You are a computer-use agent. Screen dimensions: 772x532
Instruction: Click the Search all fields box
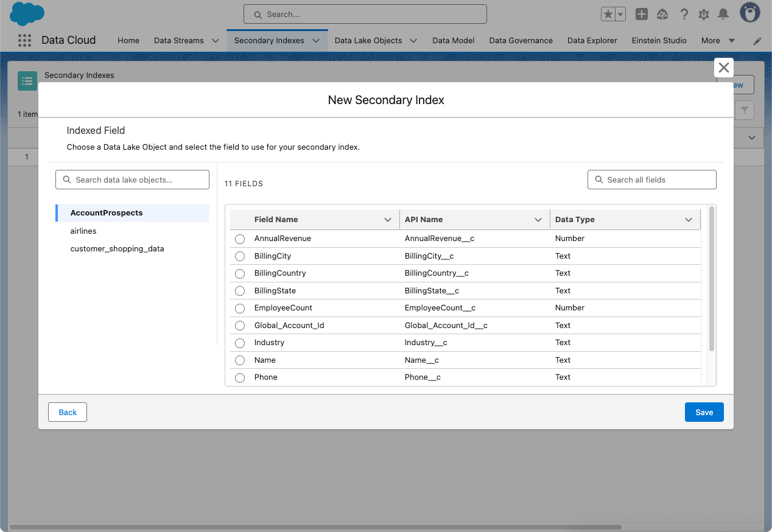pyautogui.click(x=652, y=180)
